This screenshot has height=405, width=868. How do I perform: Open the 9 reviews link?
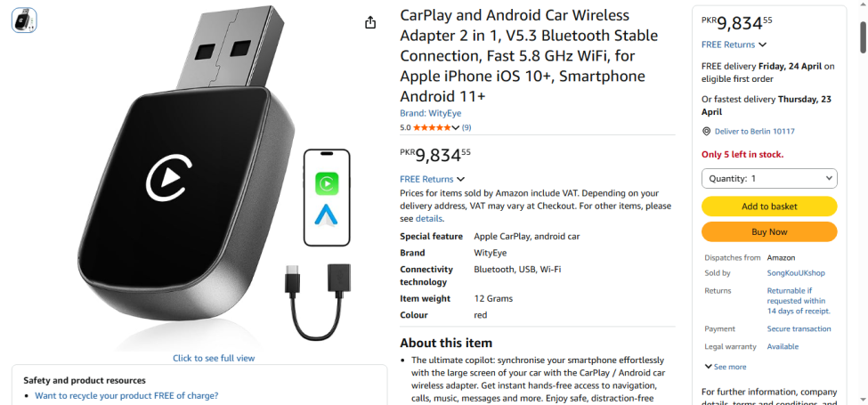[466, 127]
